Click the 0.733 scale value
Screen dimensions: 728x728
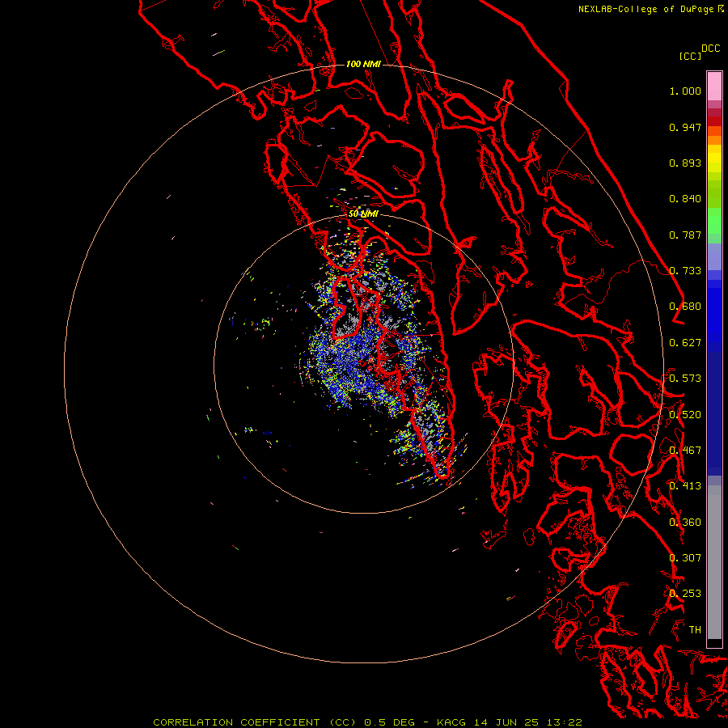pyautogui.click(x=685, y=271)
